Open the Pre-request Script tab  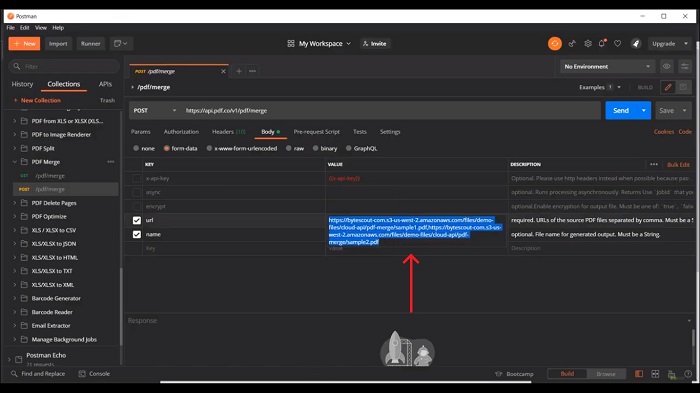(x=317, y=132)
